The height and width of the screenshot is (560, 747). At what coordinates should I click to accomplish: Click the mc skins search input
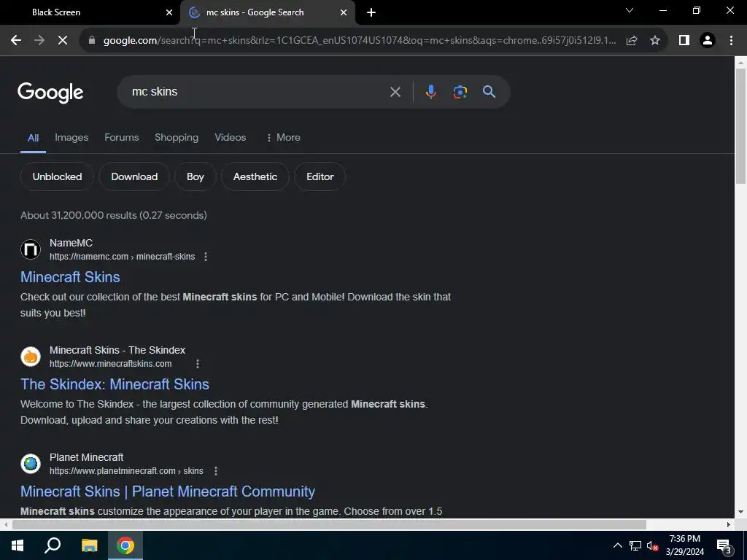point(258,92)
